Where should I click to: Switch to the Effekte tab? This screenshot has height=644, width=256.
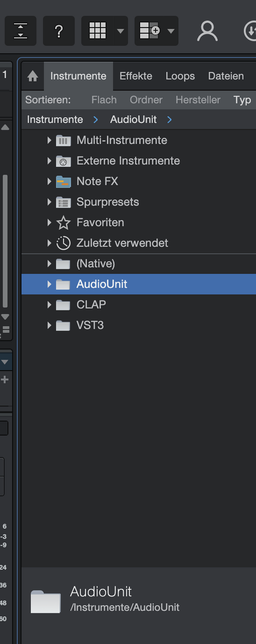(136, 76)
